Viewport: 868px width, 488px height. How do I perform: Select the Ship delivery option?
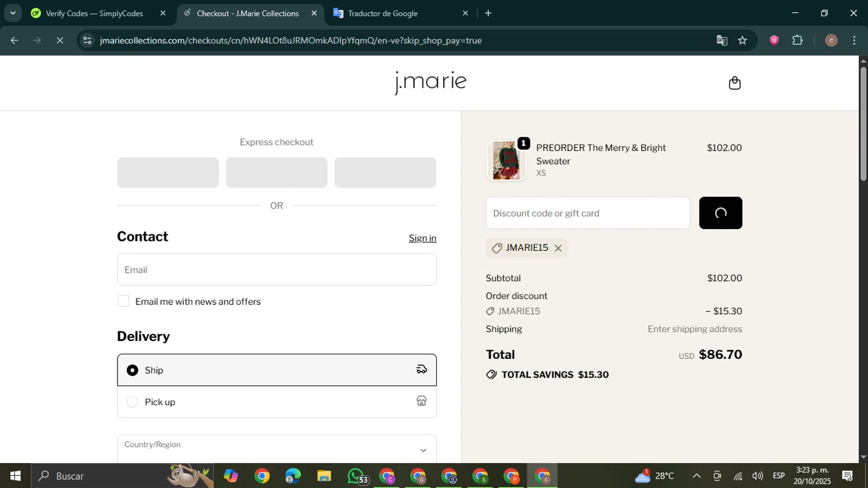[x=277, y=370]
